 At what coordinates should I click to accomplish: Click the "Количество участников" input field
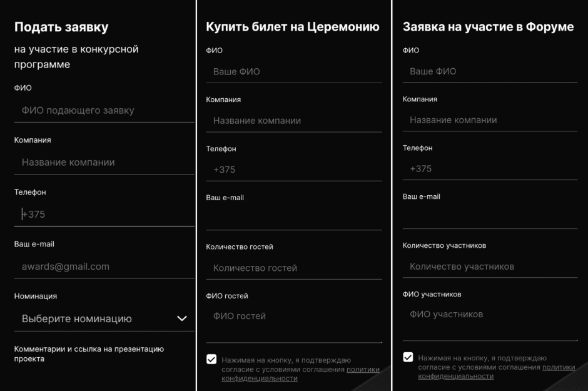pyautogui.click(x=490, y=267)
